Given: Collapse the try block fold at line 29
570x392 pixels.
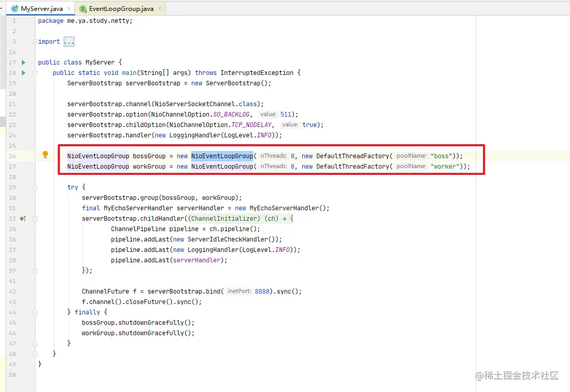Looking at the screenshot, I should [35, 187].
